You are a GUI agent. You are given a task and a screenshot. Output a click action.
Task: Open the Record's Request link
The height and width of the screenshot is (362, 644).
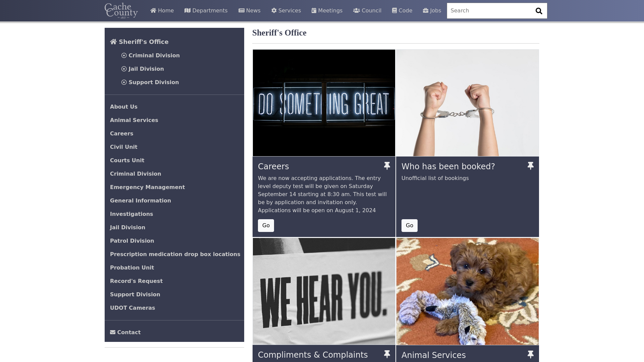(136, 281)
